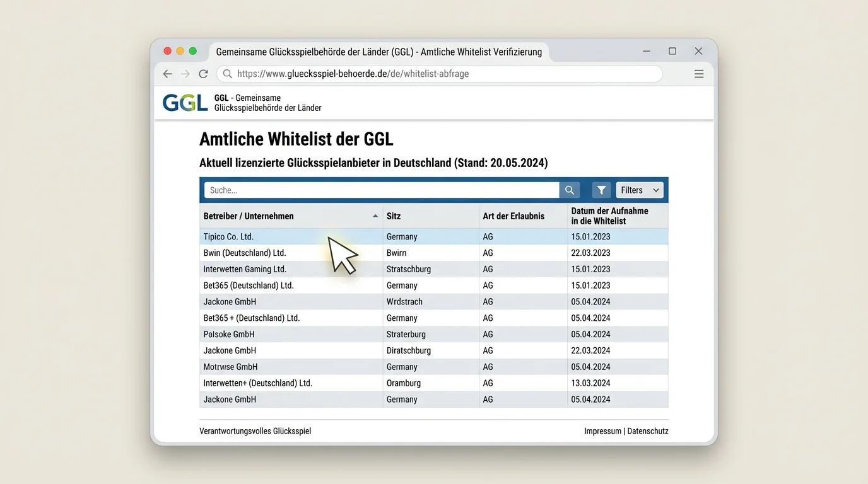Select Bet365 (Deutschland) Ltd. entry

249,285
